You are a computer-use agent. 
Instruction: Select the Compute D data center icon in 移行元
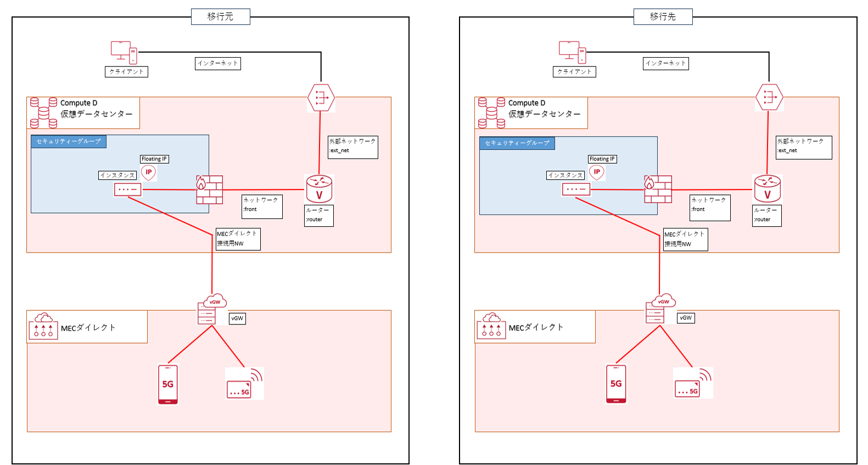click(x=43, y=113)
